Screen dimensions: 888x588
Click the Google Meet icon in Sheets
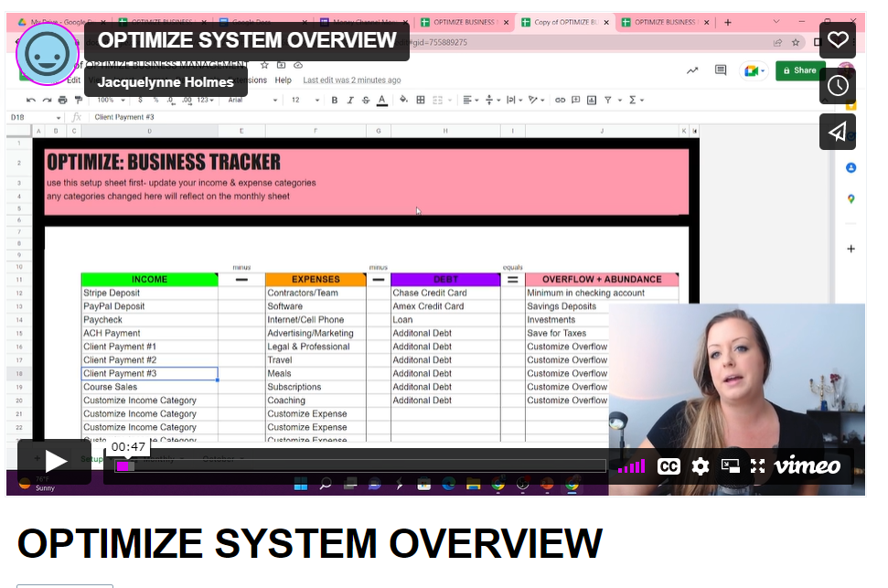coord(753,70)
